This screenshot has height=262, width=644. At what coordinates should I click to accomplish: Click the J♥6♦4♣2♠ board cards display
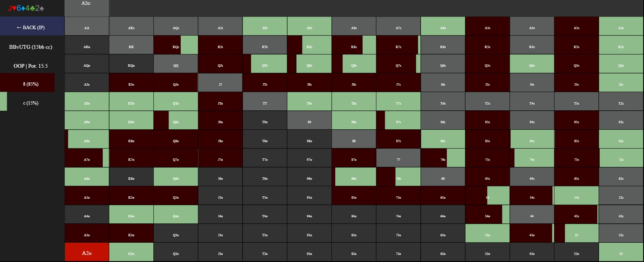click(26, 8)
